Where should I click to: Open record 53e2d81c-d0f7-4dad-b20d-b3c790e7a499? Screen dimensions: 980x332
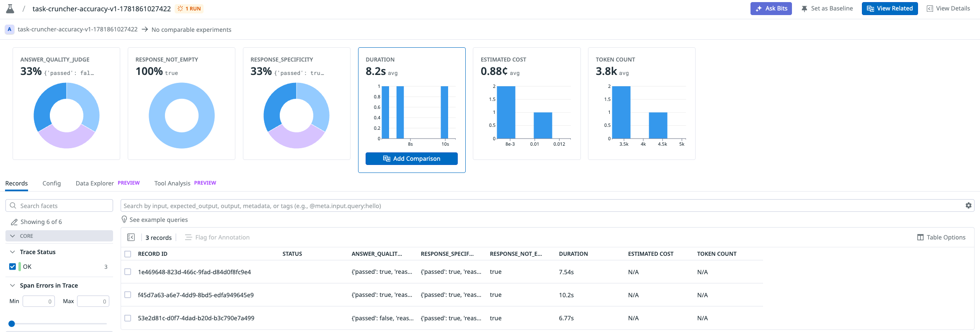(x=196, y=318)
